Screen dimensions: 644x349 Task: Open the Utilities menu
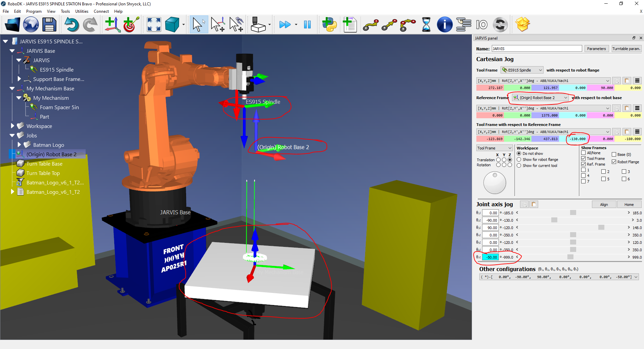click(x=82, y=11)
